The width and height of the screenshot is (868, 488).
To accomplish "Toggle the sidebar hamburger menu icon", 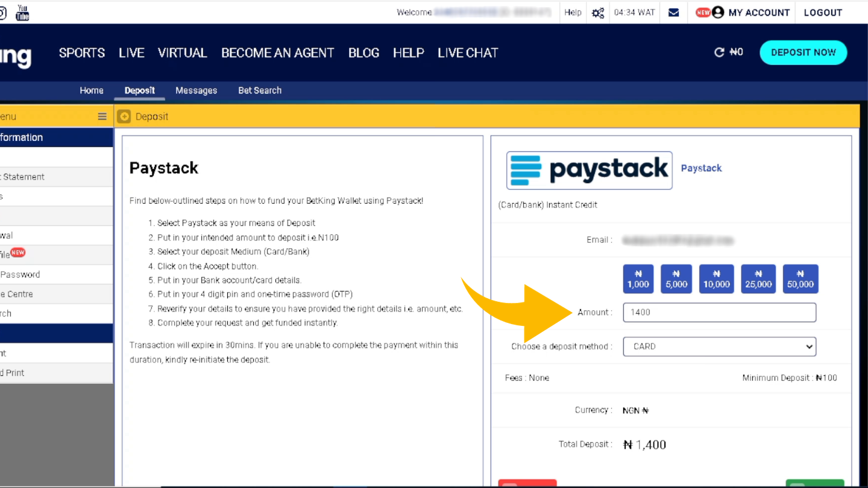I will click(x=102, y=117).
